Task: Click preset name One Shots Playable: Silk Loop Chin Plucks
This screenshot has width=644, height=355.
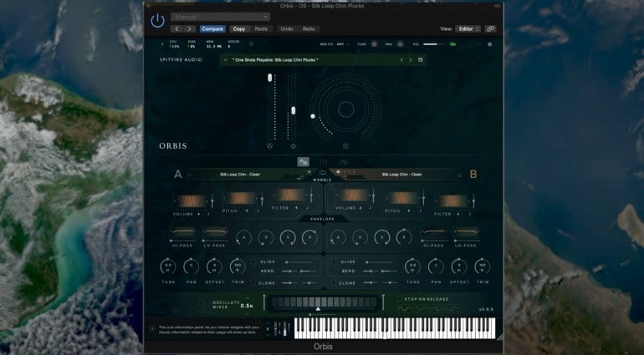Action: (276, 60)
